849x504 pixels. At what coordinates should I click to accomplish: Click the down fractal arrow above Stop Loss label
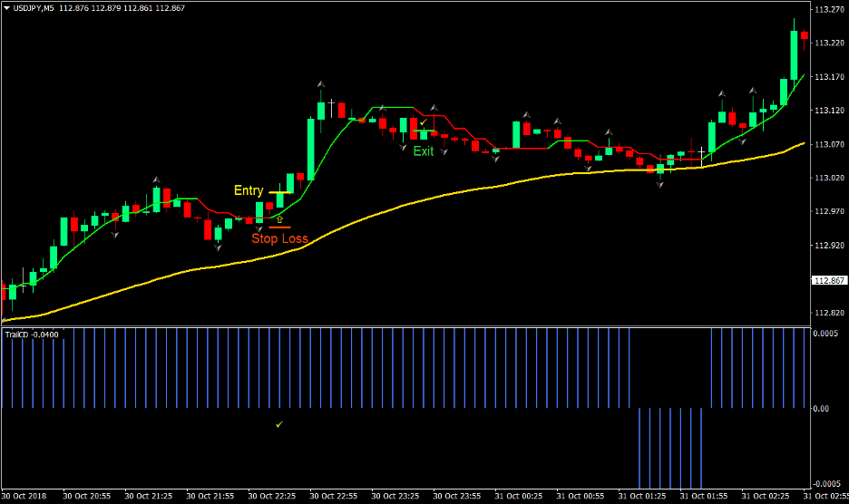259,228
